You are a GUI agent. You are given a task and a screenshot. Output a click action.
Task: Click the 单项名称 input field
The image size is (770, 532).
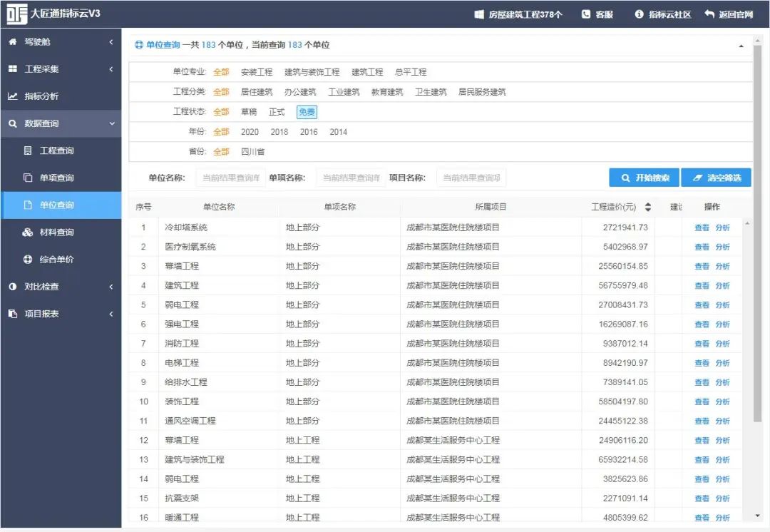[351, 178]
